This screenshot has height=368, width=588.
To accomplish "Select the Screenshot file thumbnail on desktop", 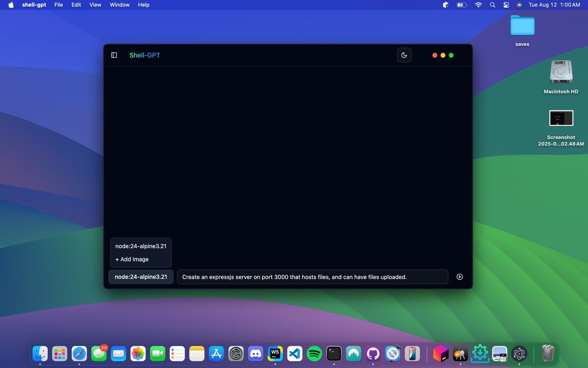I will point(561,119).
